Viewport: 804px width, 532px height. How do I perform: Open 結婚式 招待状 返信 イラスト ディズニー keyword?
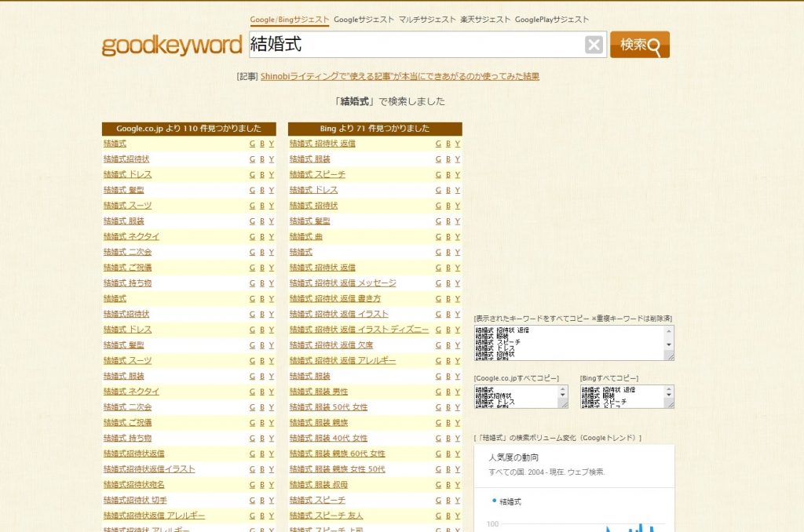pos(359,329)
